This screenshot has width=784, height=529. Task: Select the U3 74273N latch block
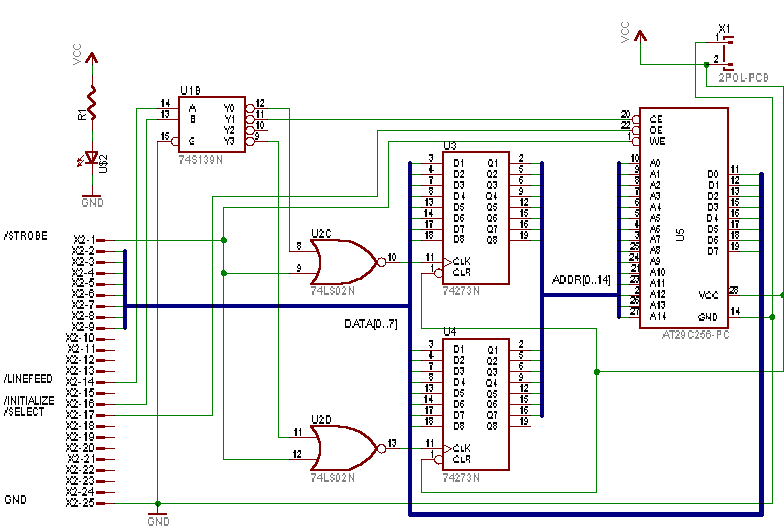coord(476,218)
